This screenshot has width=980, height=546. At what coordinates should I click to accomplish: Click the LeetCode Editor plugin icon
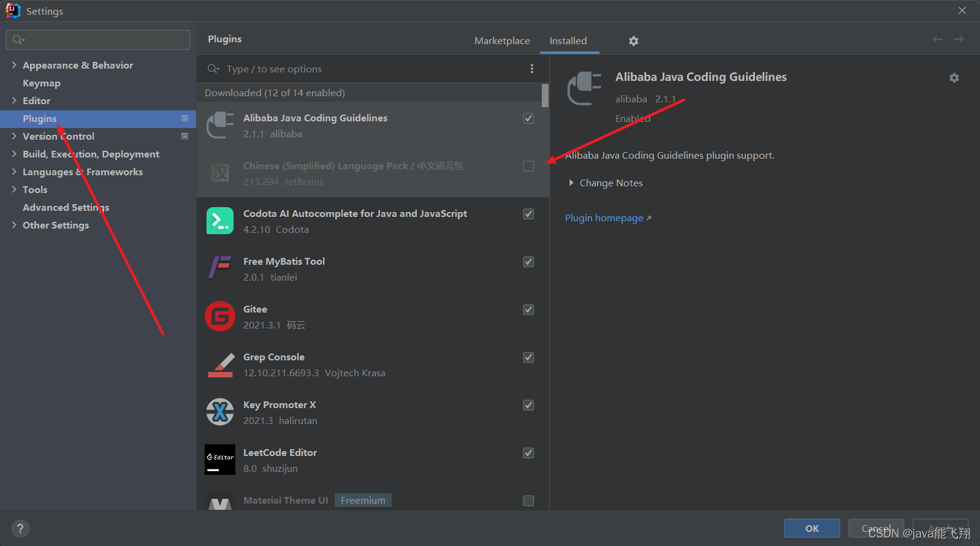click(x=220, y=460)
